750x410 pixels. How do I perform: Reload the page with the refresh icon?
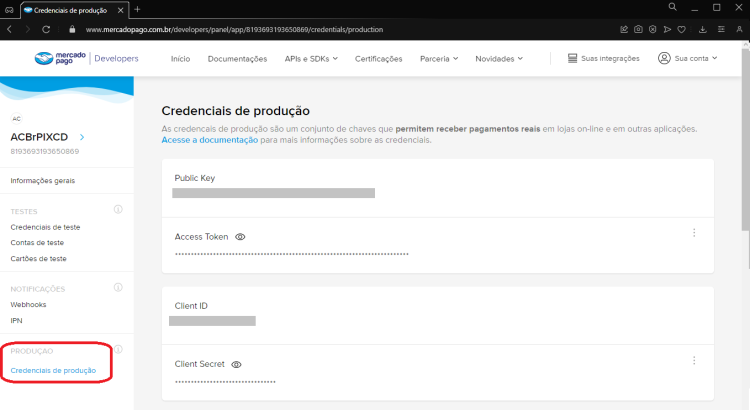[x=46, y=29]
